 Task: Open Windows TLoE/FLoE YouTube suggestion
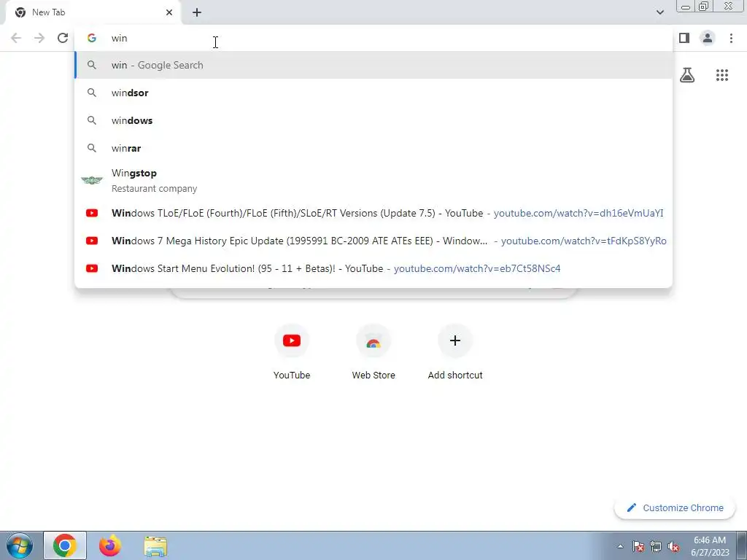click(373, 214)
